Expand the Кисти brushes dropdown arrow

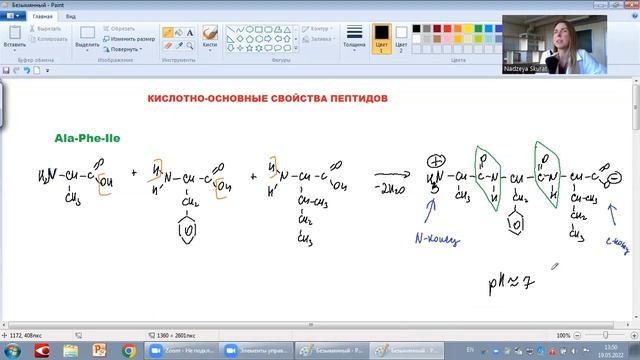coord(210,50)
